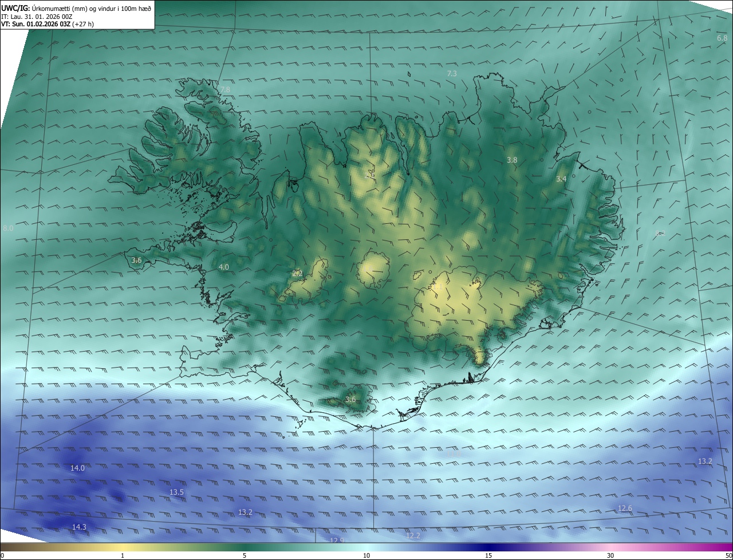733x560 pixels.
Task: Click the colorbar tick label 15
Action: click(488, 555)
